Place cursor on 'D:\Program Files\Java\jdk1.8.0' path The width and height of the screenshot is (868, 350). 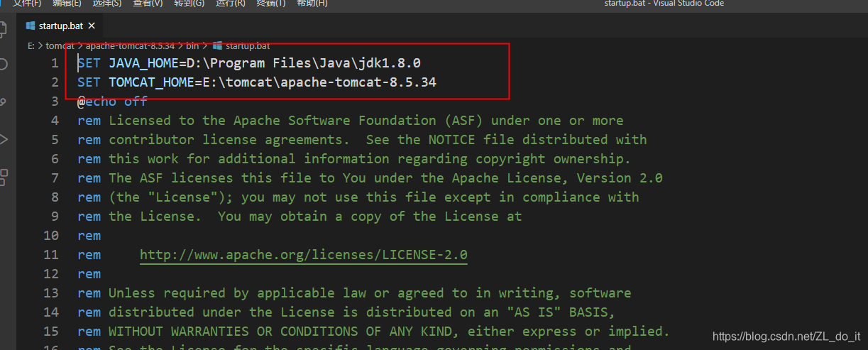(x=304, y=63)
